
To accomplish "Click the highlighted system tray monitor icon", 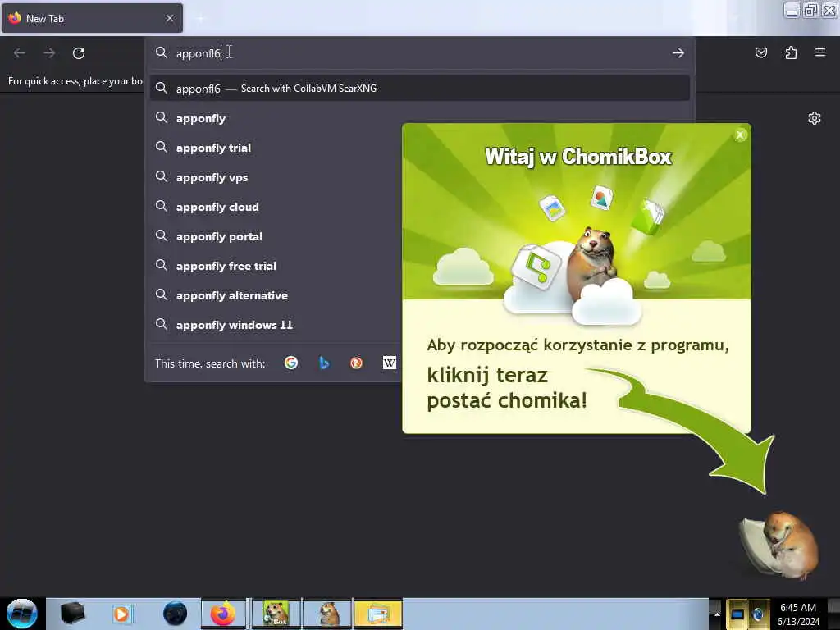I will tap(737, 614).
